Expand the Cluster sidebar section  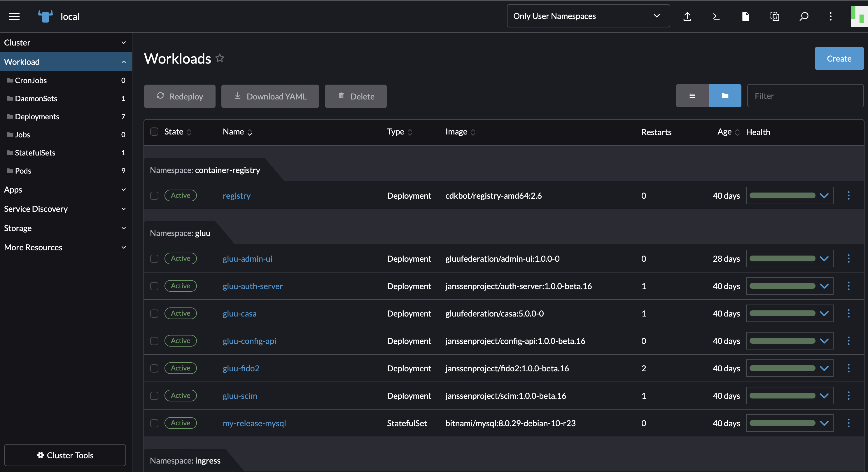coord(66,43)
